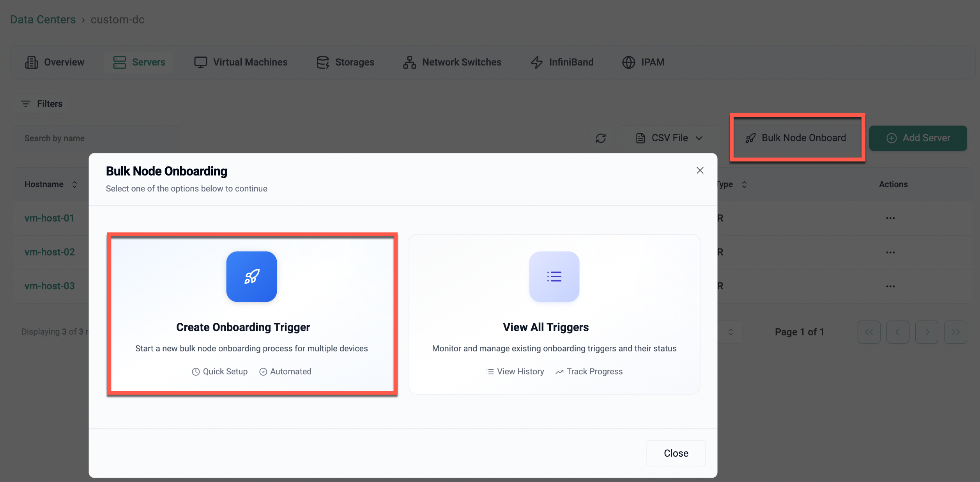This screenshot has width=980, height=482.
Task: Switch to the Network Switches tab
Action: point(452,62)
